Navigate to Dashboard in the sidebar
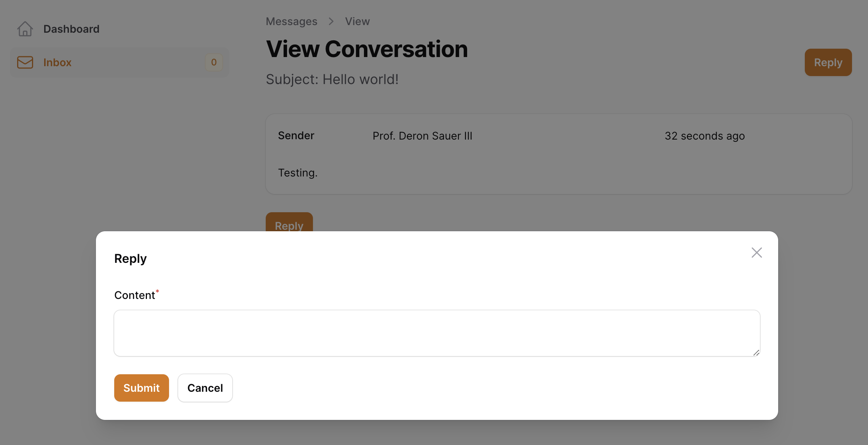 click(x=71, y=29)
